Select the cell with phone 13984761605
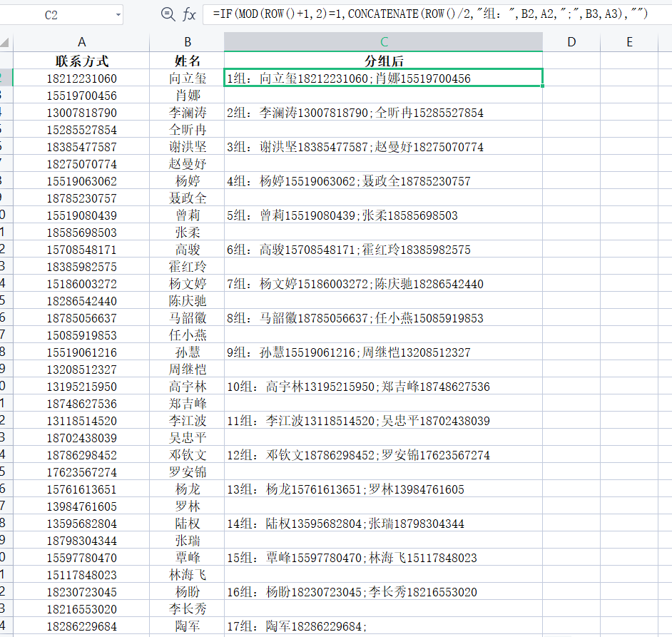 pyautogui.click(x=82, y=506)
